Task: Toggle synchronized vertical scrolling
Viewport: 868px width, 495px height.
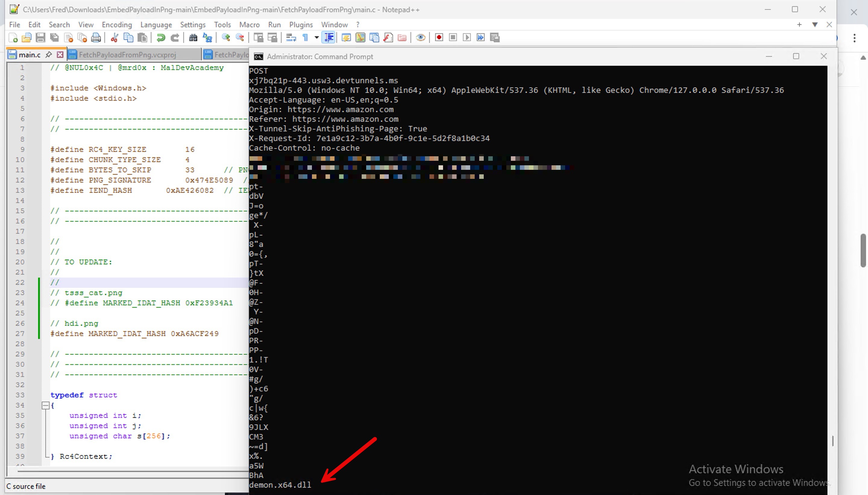Action: click(258, 37)
